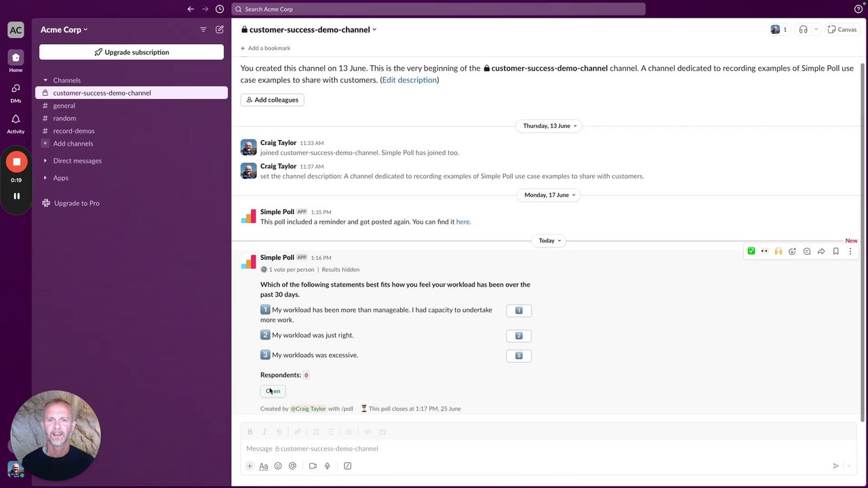
Task: Select the general channel
Action: (x=132, y=106)
